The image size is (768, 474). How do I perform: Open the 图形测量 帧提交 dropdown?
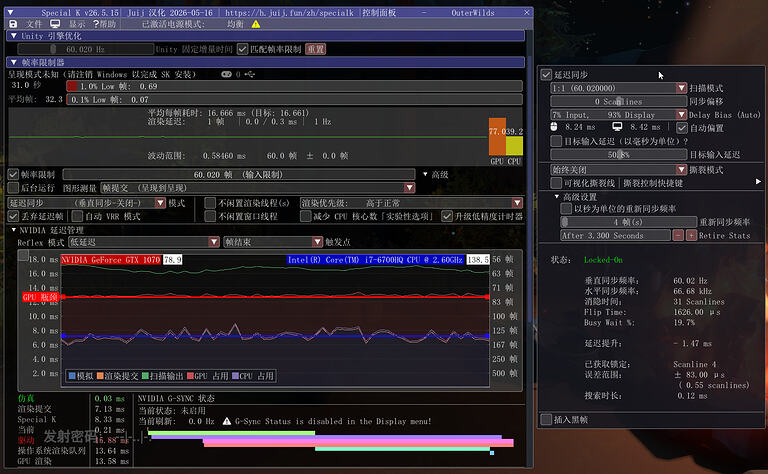[x=258, y=188]
